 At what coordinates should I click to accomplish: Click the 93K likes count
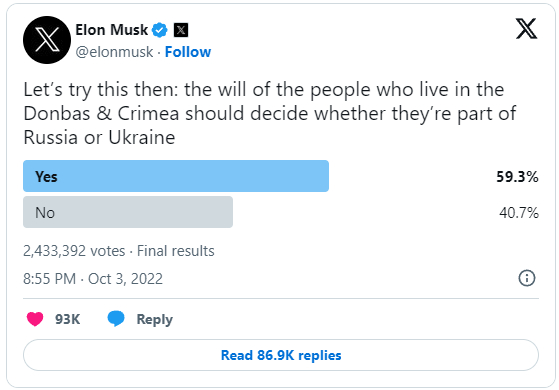point(67,319)
